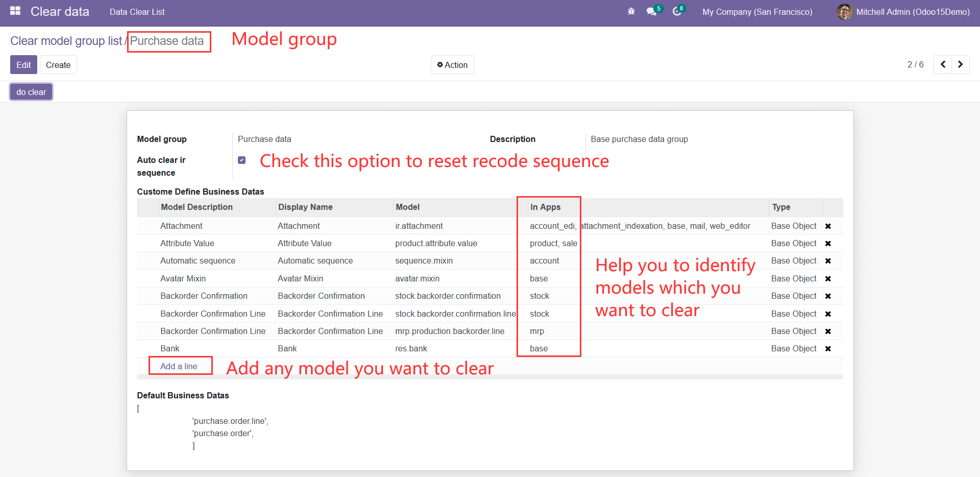Open the My Company (San Francisco) switcher
Viewport: 980px width, 477px height.
click(x=757, y=12)
